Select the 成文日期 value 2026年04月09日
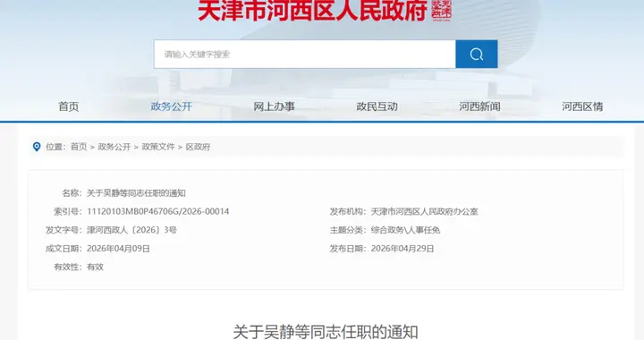The height and width of the screenshot is (340, 644). click(118, 249)
